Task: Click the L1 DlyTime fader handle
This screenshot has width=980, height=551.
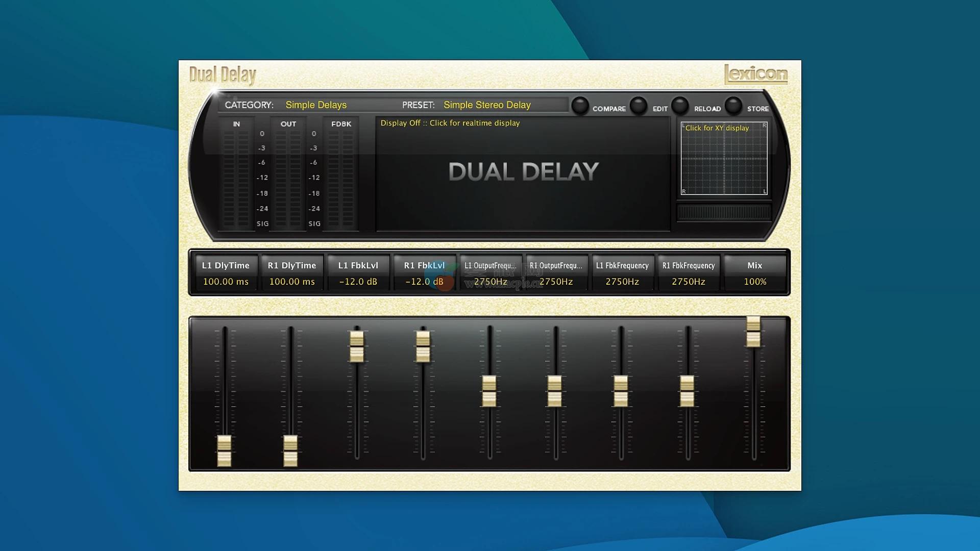Action: coord(224,450)
